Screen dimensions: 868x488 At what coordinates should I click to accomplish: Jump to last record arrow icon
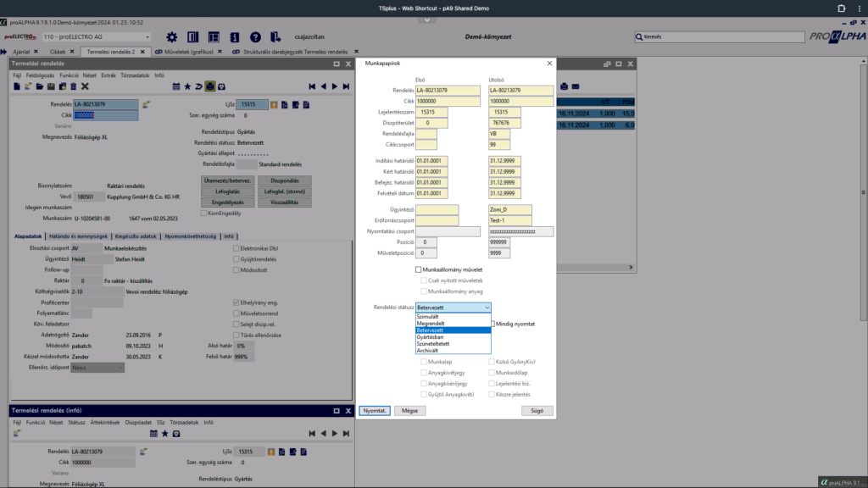346,86
